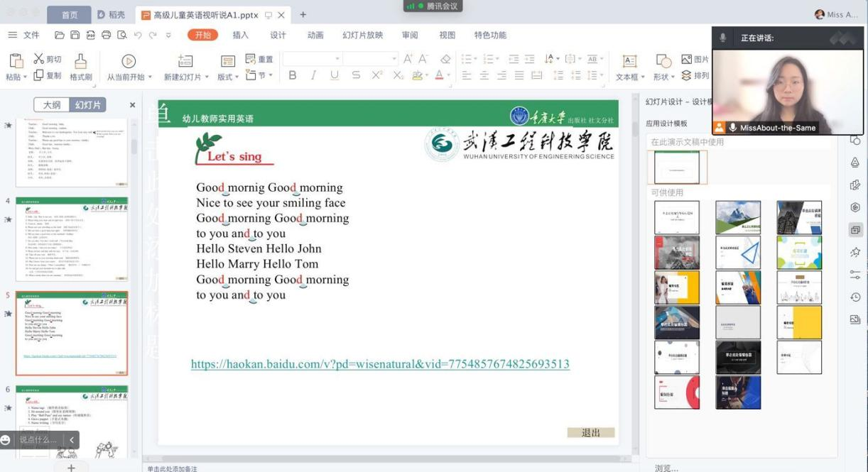This screenshot has width=868, height=472.
Task: Open the haokan.baidu.com video link
Action: 380,364
